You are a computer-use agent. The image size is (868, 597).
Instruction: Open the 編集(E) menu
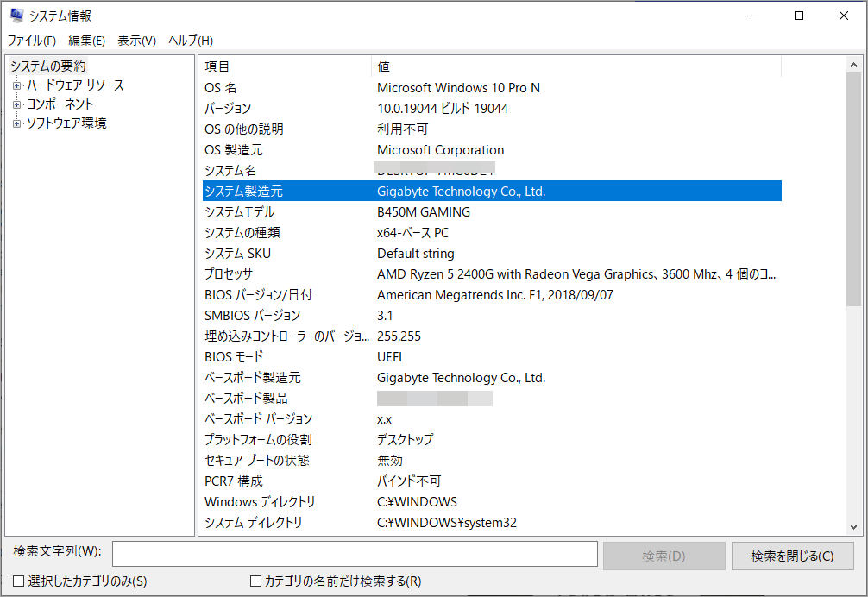pyautogui.click(x=86, y=41)
